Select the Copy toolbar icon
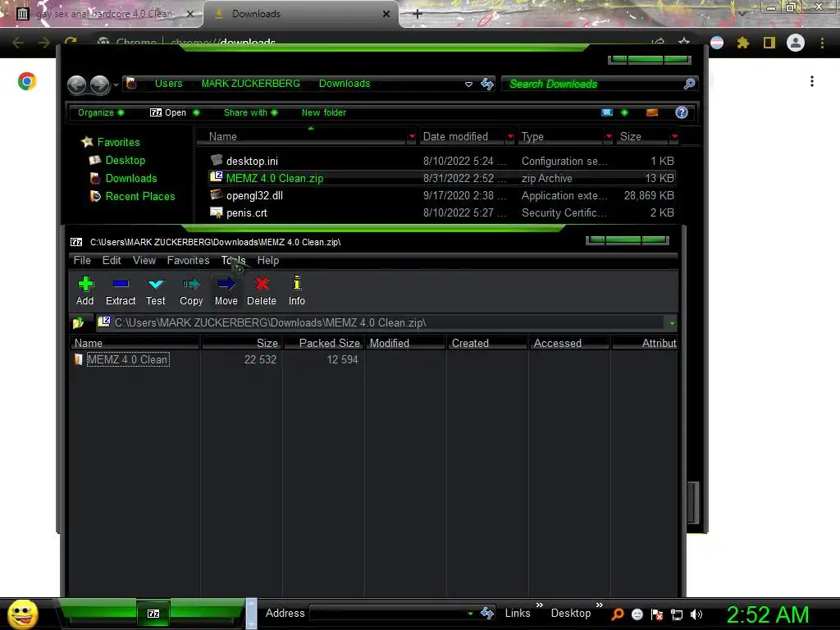Viewport: 840px width, 630px height. pyautogui.click(x=191, y=291)
